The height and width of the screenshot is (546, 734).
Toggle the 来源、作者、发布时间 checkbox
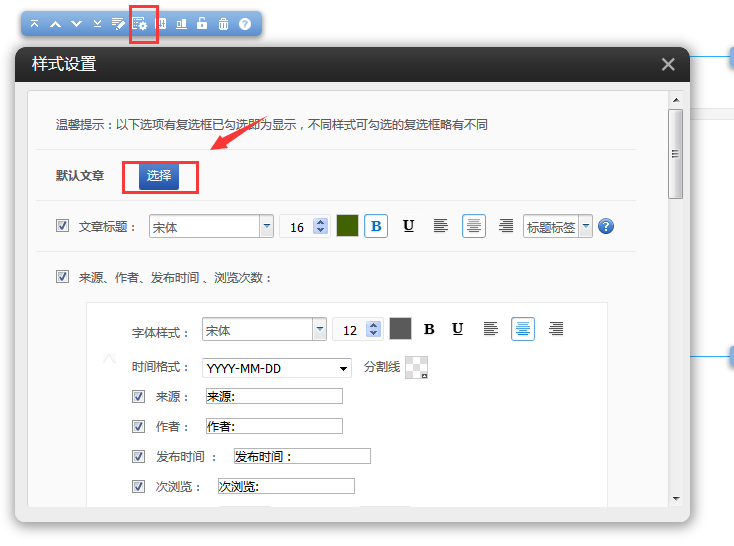(x=63, y=277)
